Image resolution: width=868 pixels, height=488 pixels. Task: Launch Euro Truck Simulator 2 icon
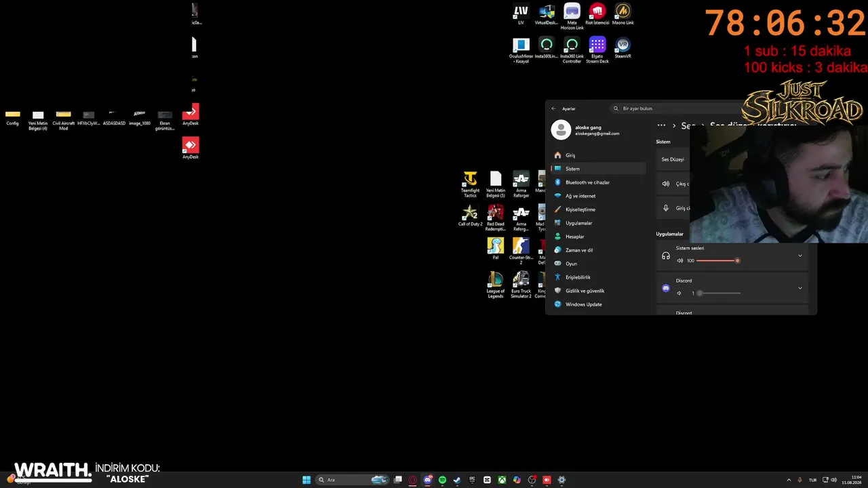521,285
